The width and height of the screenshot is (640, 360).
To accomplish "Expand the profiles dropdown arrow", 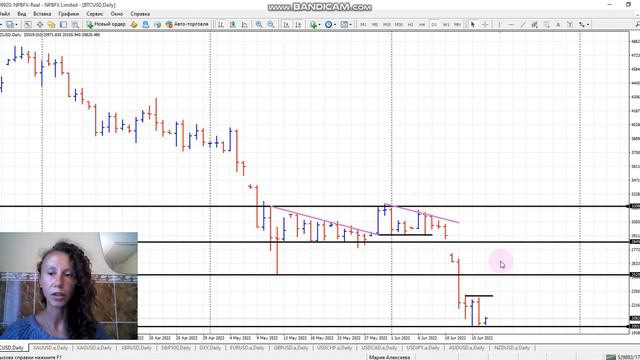I will [17, 24].
